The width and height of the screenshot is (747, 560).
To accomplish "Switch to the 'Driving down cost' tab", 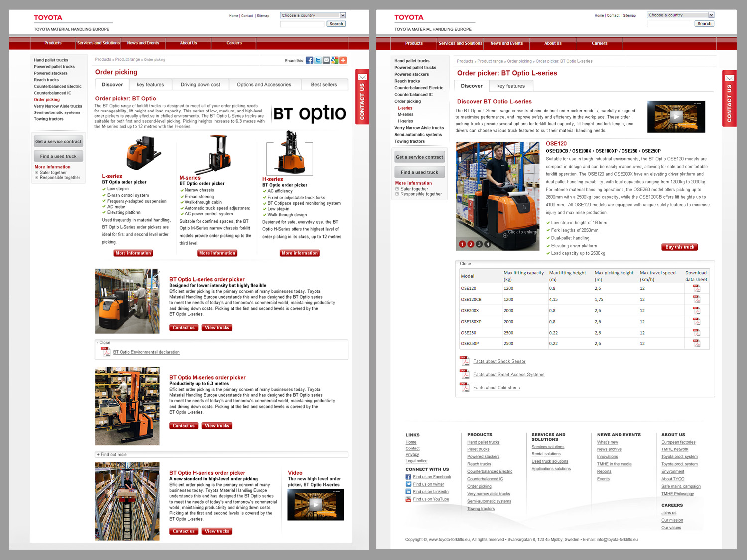I will click(x=200, y=85).
